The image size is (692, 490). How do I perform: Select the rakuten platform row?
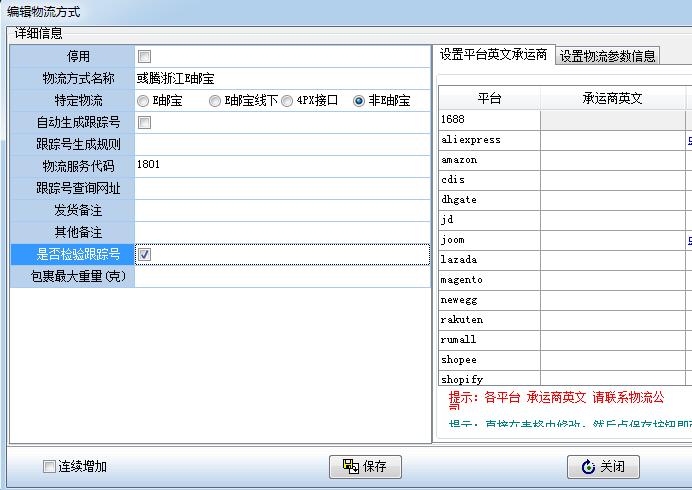[x=489, y=320]
